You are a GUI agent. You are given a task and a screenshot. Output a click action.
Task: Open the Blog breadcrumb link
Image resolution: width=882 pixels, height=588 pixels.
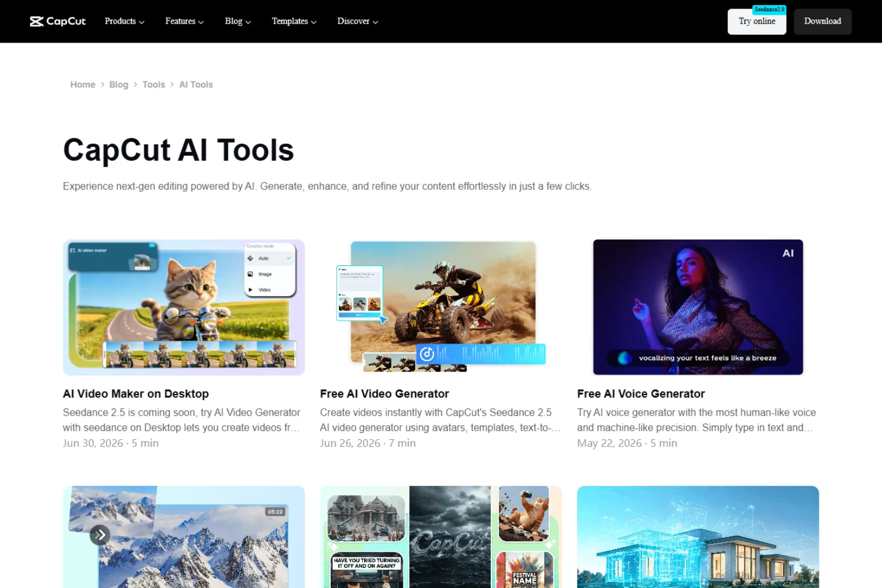click(119, 84)
